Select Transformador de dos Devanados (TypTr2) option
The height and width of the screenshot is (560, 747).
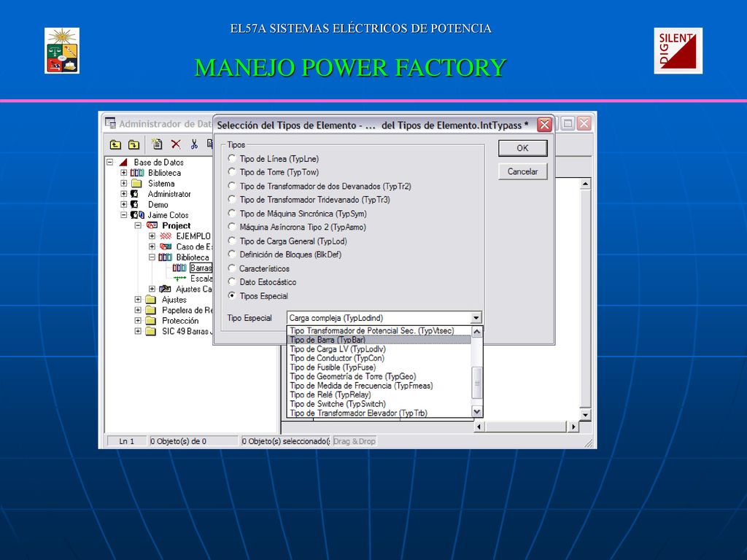point(232,186)
